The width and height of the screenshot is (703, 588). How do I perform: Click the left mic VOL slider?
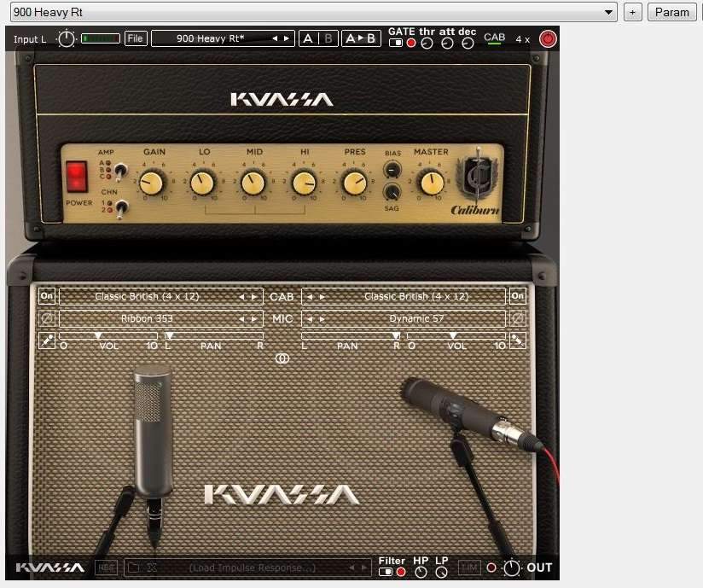(x=108, y=338)
